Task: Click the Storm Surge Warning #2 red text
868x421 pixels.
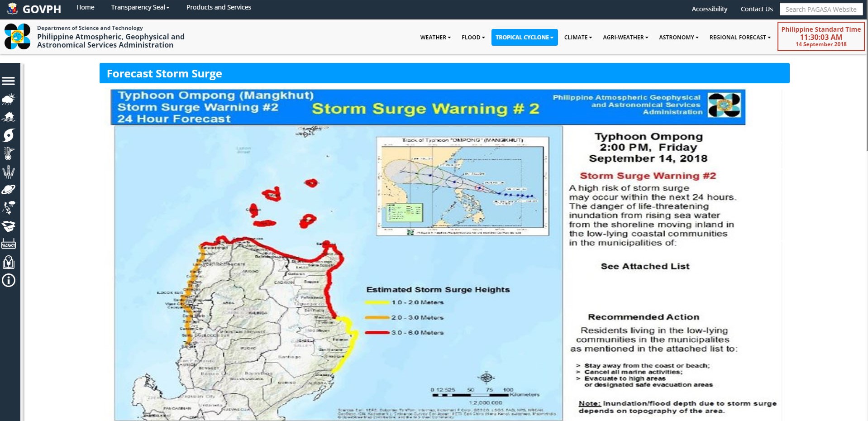Action: [648, 176]
